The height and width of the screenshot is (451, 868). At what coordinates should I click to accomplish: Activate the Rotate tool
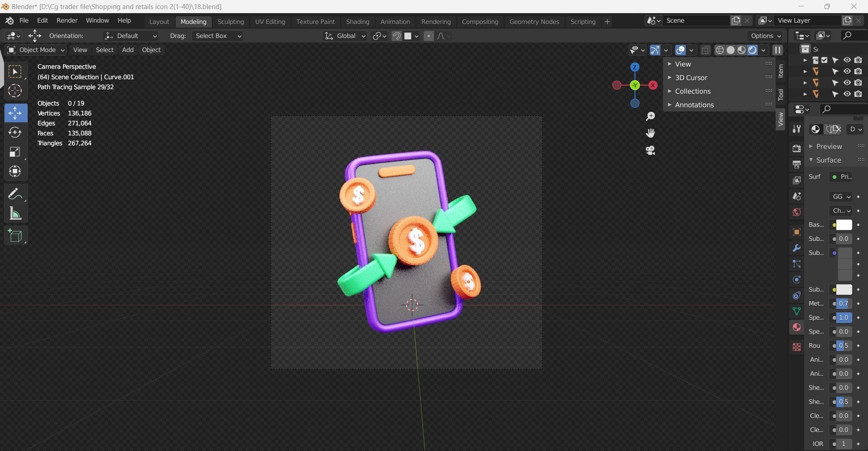pyautogui.click(x=15, y=132)
